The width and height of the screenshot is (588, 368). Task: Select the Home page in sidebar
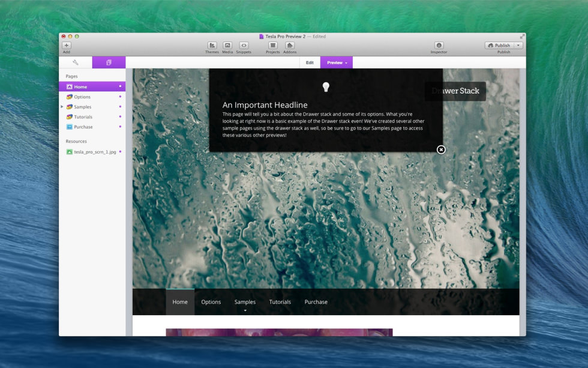coord(92,86)
